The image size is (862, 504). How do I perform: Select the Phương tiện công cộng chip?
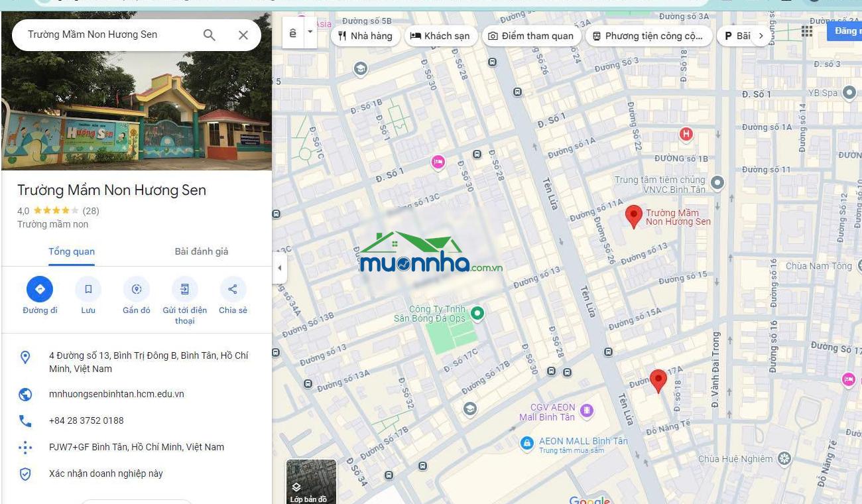pyautogui.click(x=648, y=36)
